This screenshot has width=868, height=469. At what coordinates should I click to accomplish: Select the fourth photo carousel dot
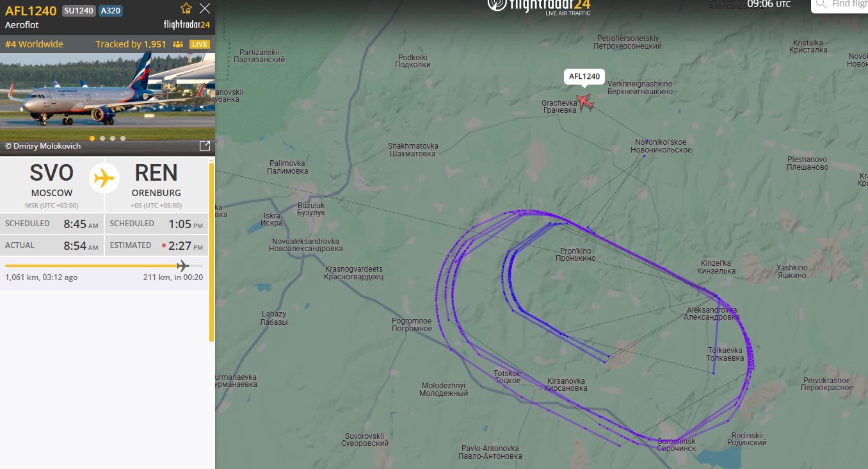(123, 138)
